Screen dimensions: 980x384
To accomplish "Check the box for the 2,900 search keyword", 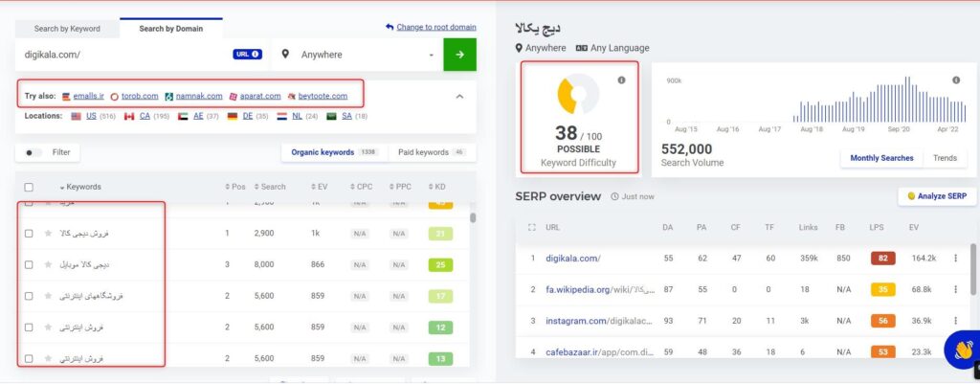I will click(x=29, y=234).
